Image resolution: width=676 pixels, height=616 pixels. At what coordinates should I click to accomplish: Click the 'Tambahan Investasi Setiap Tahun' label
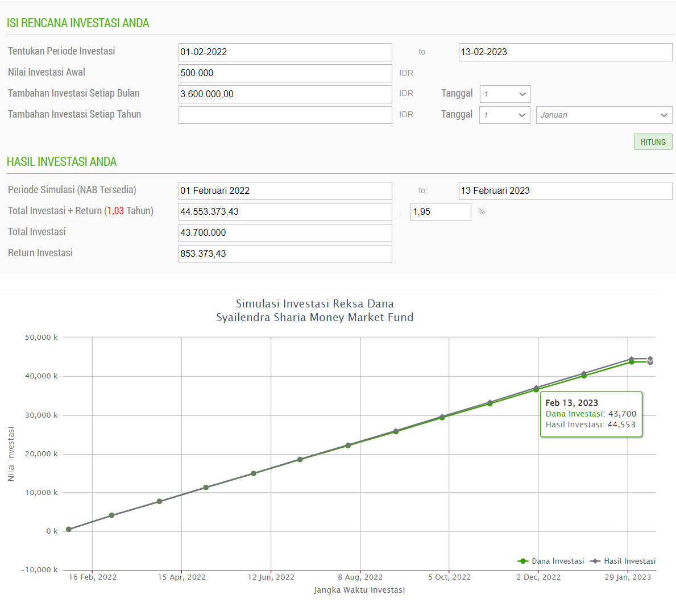point(74,115)
